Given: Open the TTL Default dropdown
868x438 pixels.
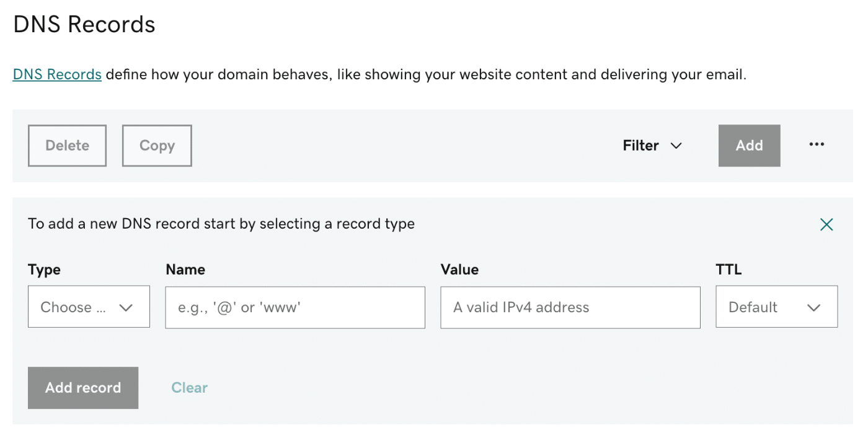Looking at the screenshot, I should [776, 306].
